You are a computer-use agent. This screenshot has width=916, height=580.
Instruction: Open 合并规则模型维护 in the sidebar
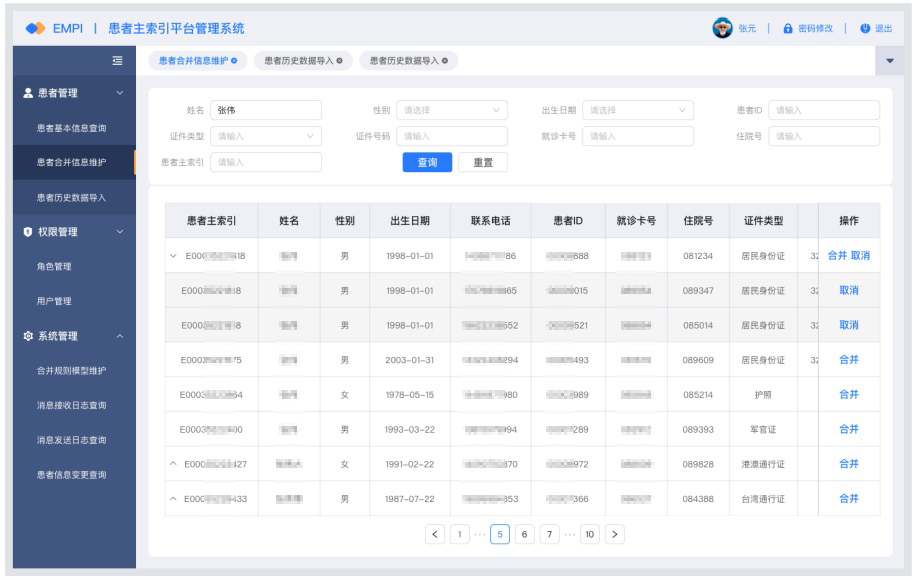click(x=71, y=370)
